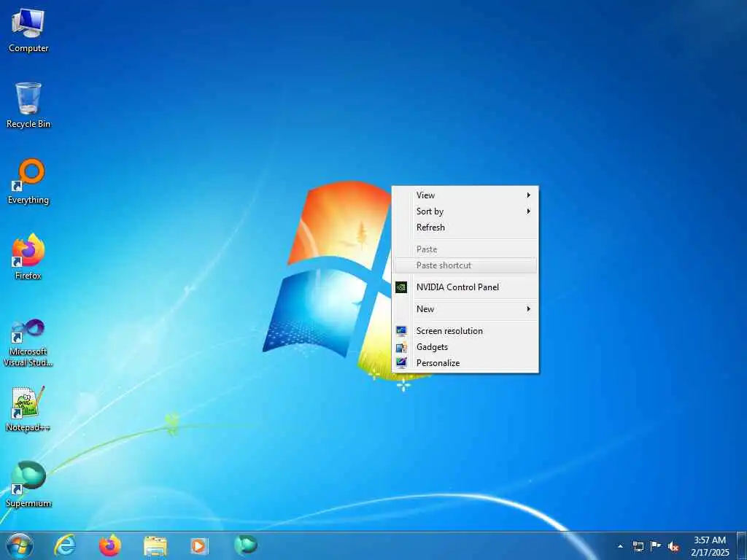Open the Start menu orb
This screenshot has height=560, width=747.
tap(20, 545)
